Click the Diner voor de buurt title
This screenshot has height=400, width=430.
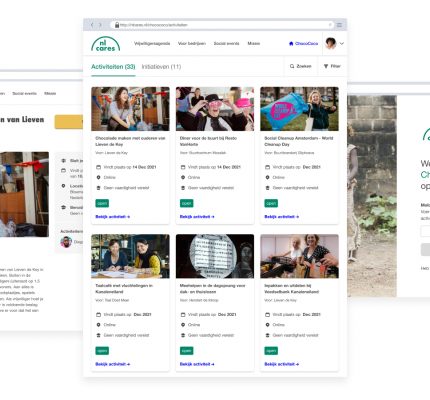pyautogui.click(x=208, y=141)
